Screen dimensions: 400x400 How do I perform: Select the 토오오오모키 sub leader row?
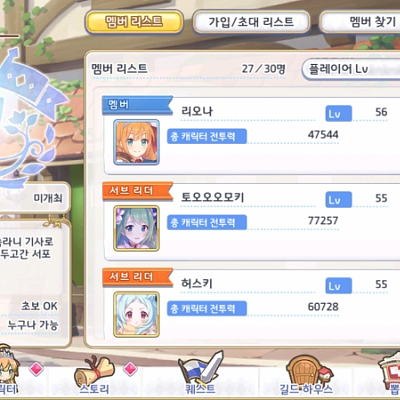[252, 221]
